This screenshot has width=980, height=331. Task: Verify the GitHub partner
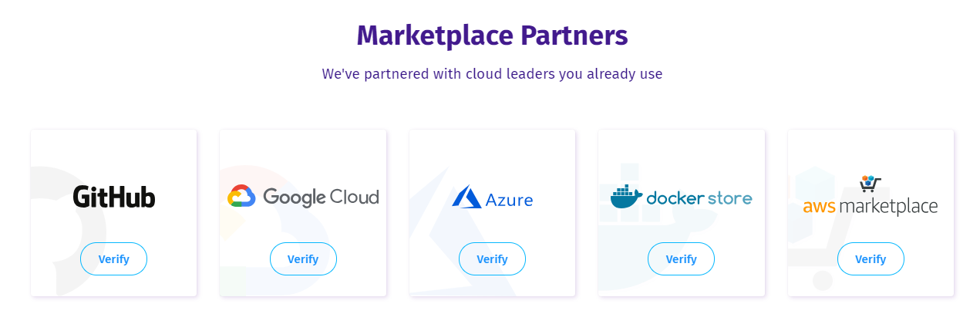click(113, 259)
